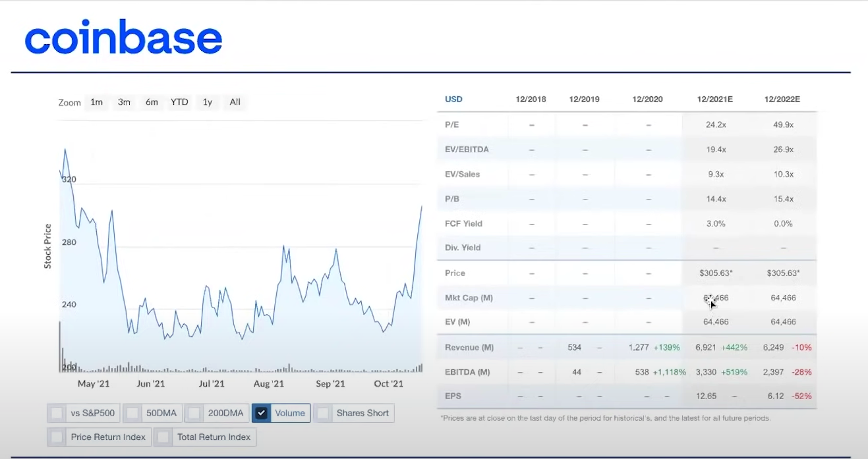The width and height of the screenshot is (868, 459).
Task: Set chart zoom to 1m
Action: point(96,102)
